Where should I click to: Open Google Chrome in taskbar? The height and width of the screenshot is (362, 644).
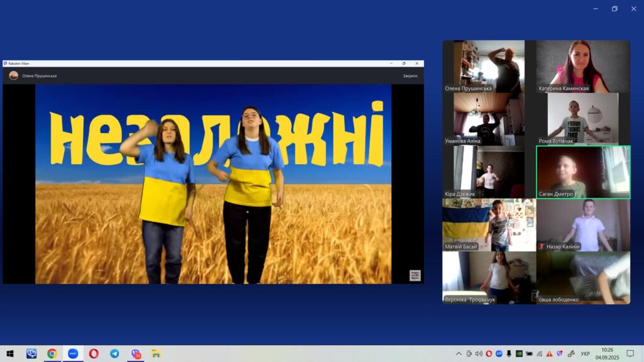[x=52, y=353]
